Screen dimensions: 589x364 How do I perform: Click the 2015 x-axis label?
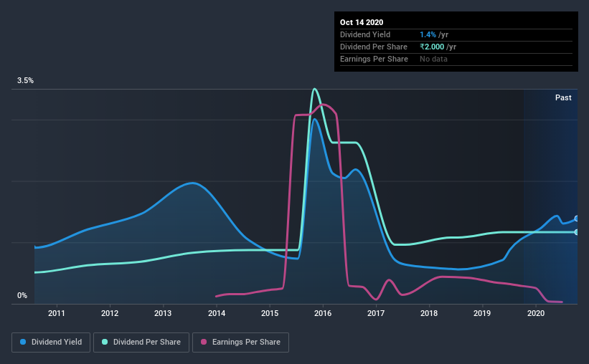click(x=270, y=313)
